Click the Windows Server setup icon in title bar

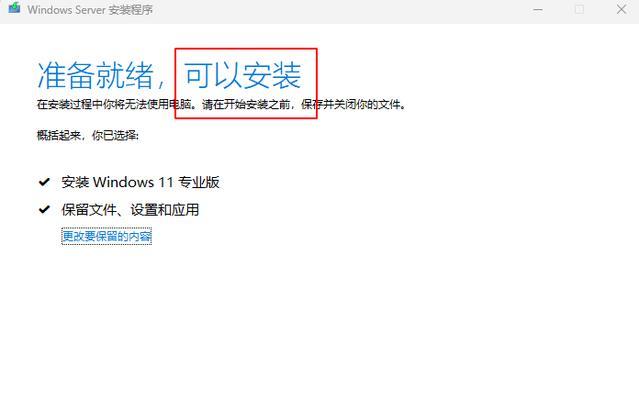tap(14, 8)
